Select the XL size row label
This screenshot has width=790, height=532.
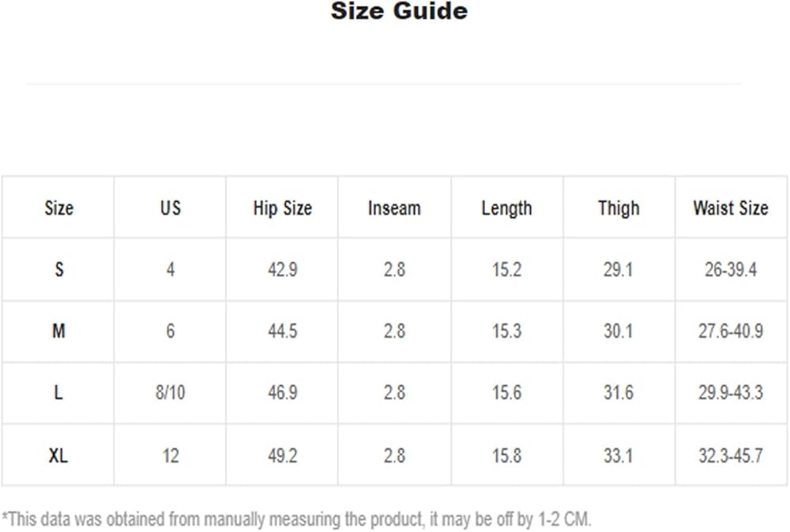point(58,456)
